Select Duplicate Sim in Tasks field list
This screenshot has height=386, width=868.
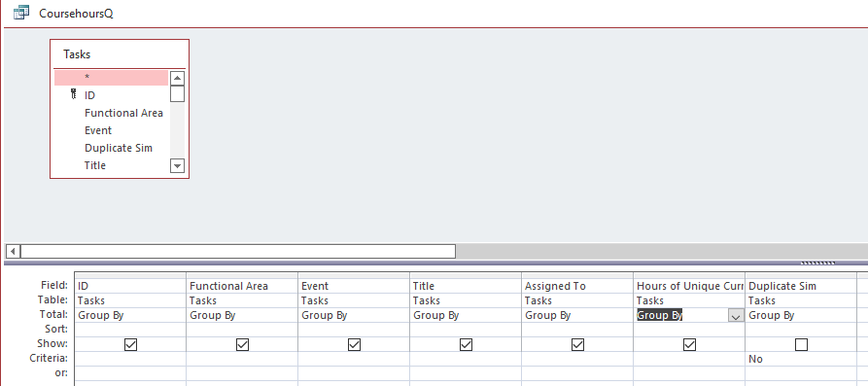[x=118, y=148]
